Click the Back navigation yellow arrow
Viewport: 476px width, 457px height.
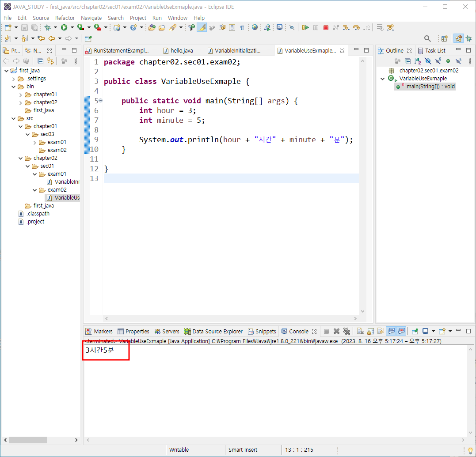[x=52, y=38]
